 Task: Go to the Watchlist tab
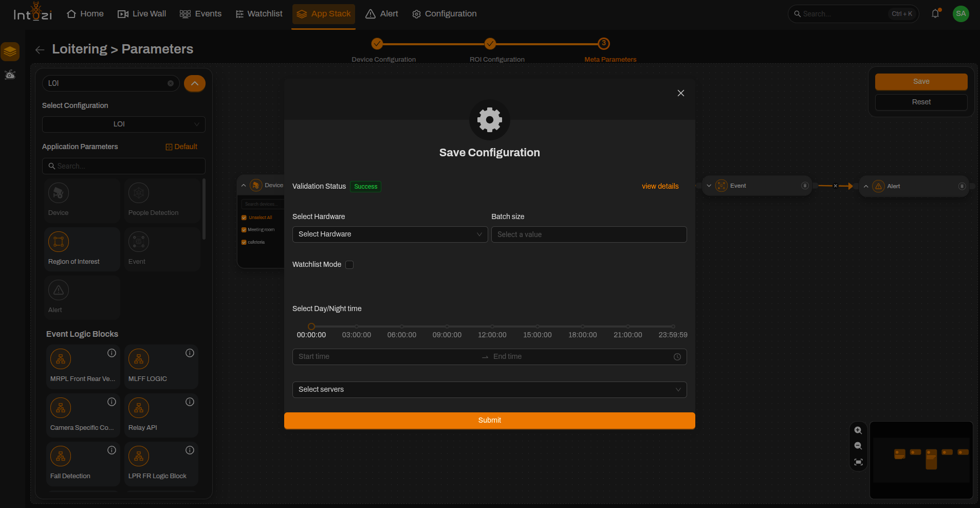point(259,14)
